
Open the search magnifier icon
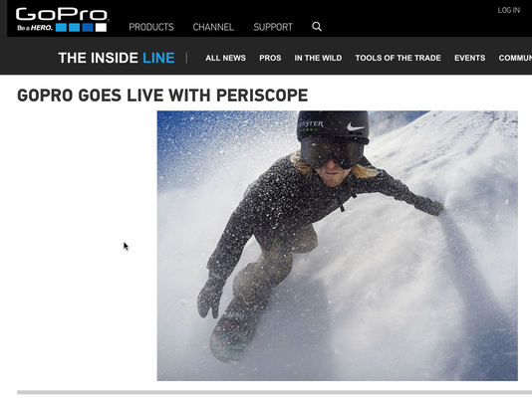point(317,27)
